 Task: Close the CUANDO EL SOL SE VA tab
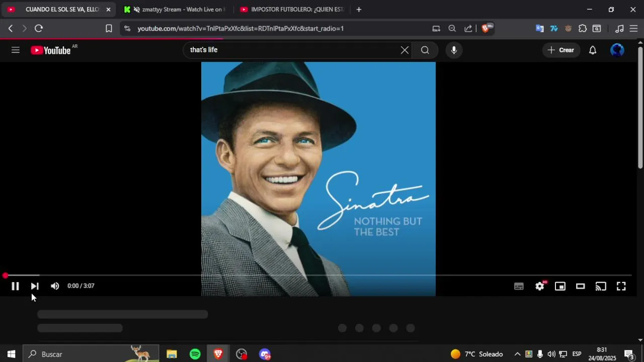pos(108,10)
